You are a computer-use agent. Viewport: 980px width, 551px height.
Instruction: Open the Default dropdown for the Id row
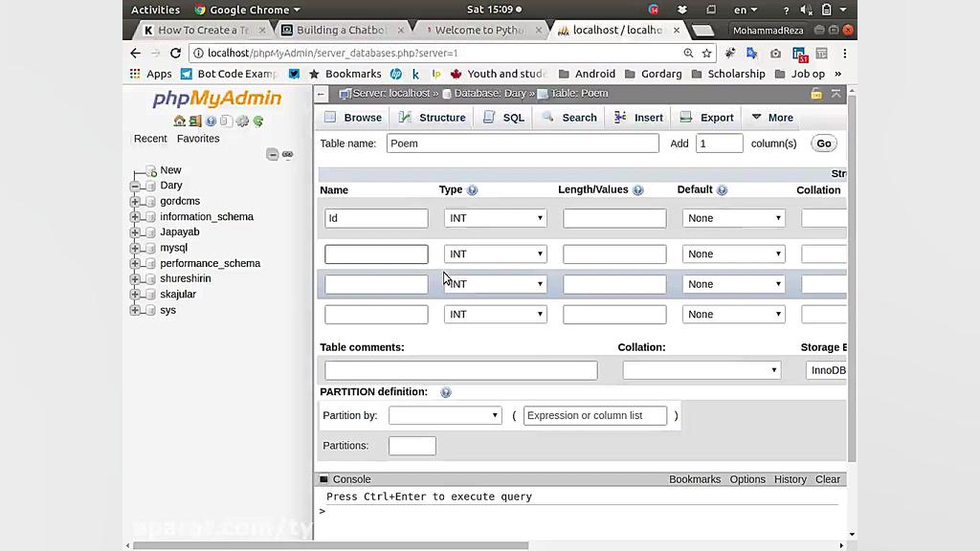(734, 218)
